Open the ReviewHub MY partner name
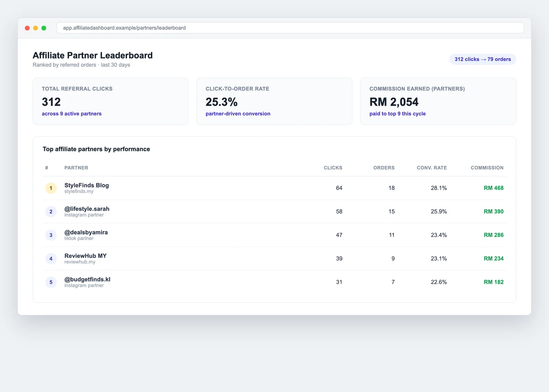This screenshot has height=392, width=549. coord(86,256)
